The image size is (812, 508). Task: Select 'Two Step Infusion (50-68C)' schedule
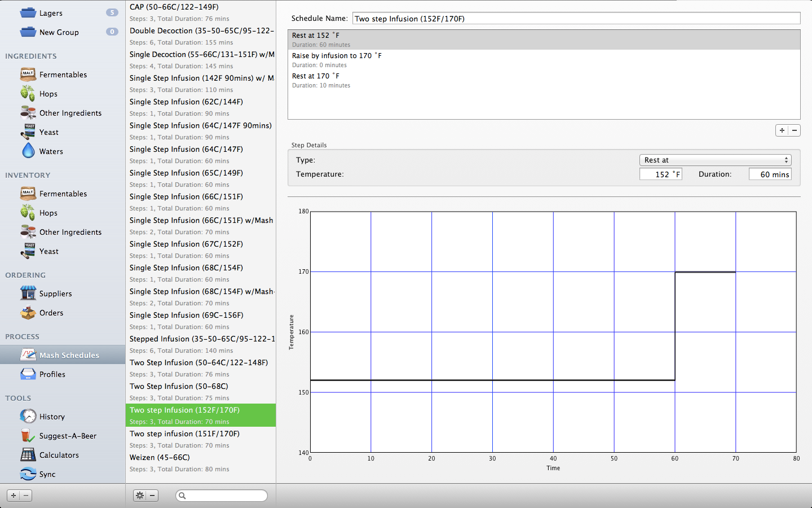click(201, 392)
